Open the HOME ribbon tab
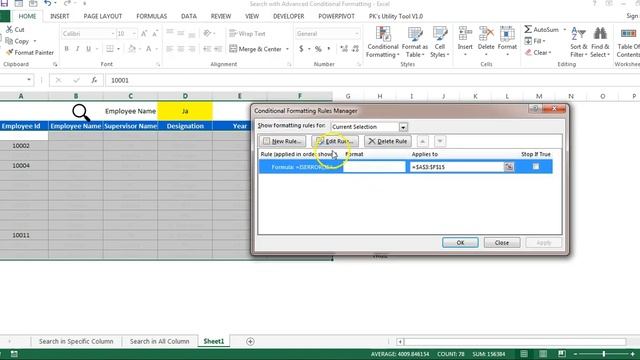Viewport: 640px width, 360px height. [27, 16]
